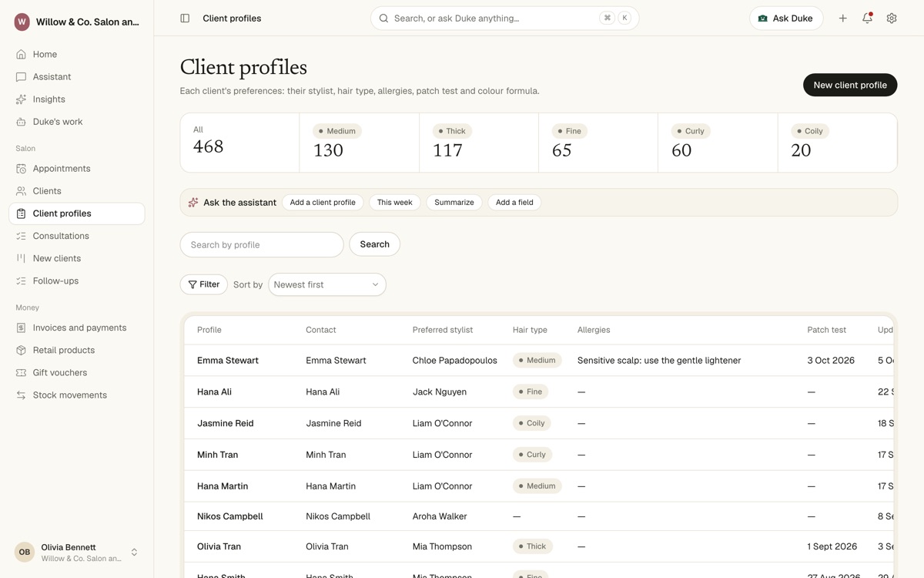Click the 1 Sept 2026 patch test date
This screenshot has width=924, height=578.
point(832,546)
